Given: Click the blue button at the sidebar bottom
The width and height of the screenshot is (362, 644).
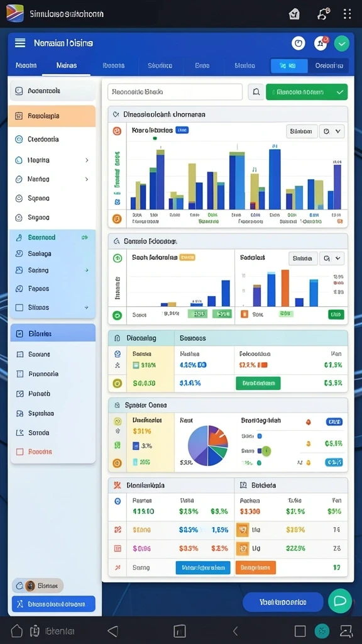Looking at the screenshot, I should click(53, 604).
